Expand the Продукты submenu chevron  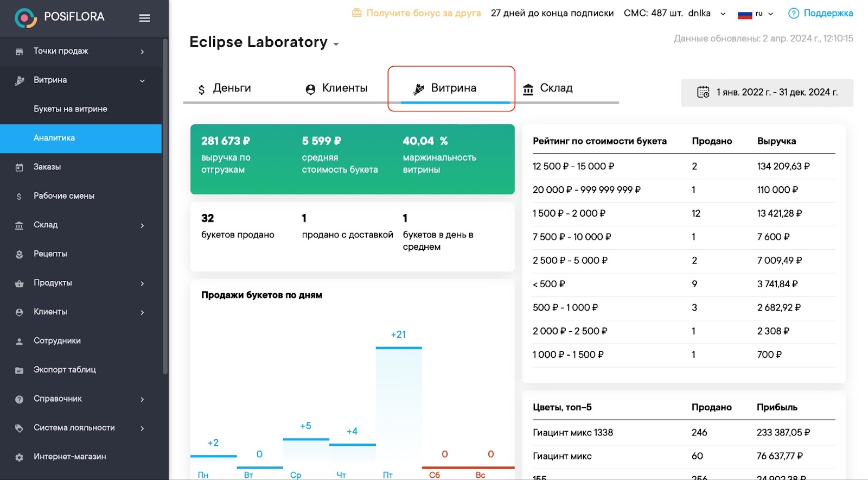tap(143, 283)
